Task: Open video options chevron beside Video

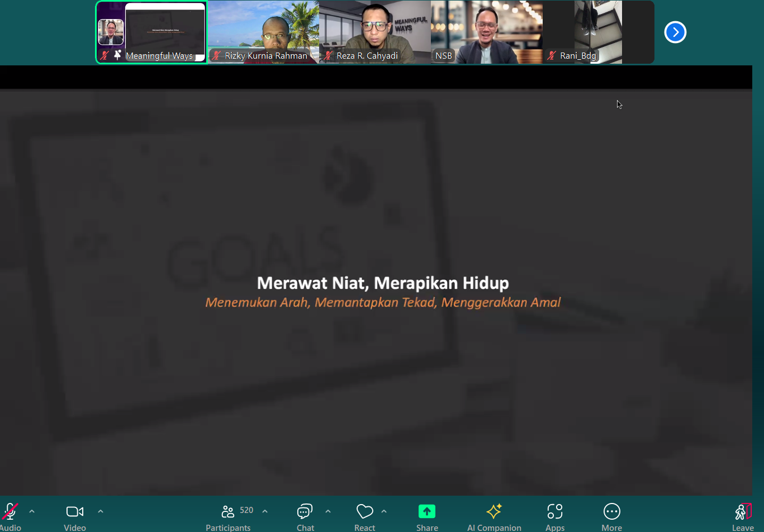Action: pos(101,511)
